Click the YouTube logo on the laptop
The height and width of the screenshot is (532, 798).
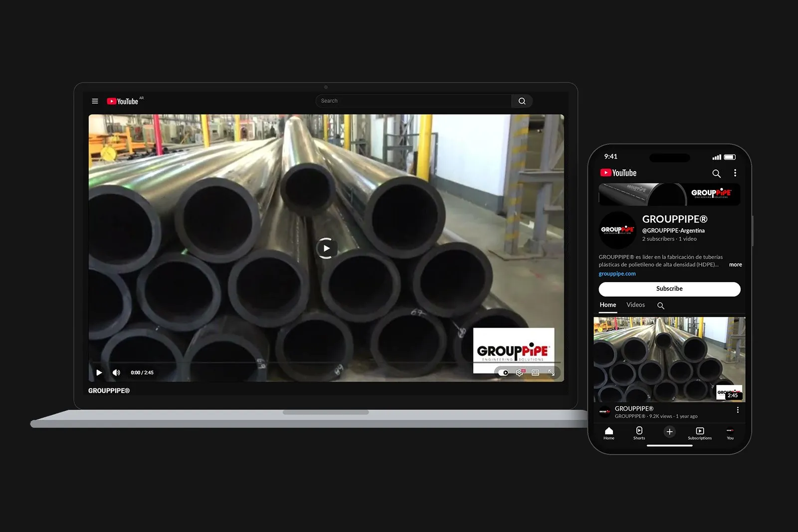coord(123,101)
